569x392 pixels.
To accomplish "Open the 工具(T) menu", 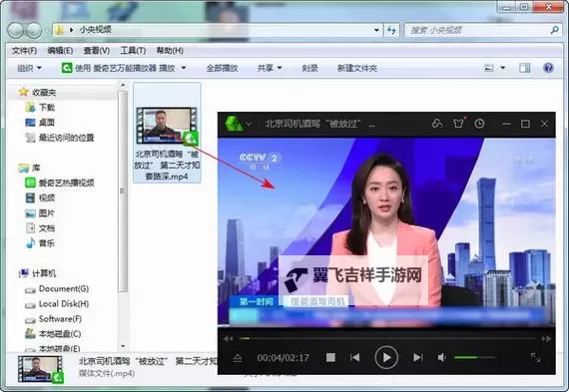I will [x=133, y=51].
